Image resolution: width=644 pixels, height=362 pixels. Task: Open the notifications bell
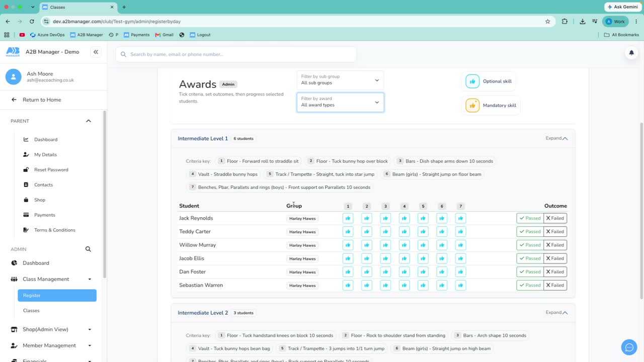click(631, 53)
